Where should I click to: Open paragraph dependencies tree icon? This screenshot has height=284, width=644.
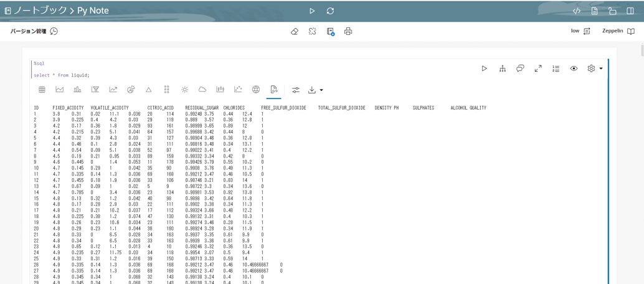point(502,69)
